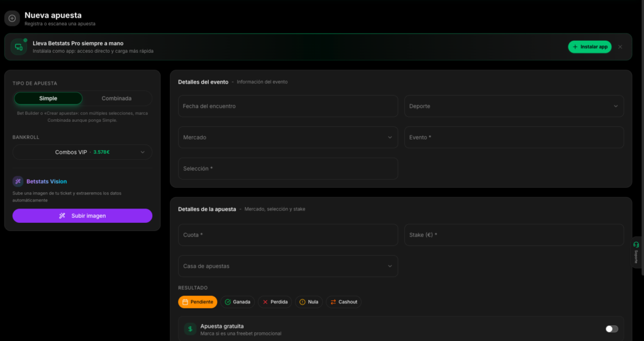This screenshot has width=644, height=341.
Task: Click the 3.578€ bankroll amount
Action: point(101,152)
